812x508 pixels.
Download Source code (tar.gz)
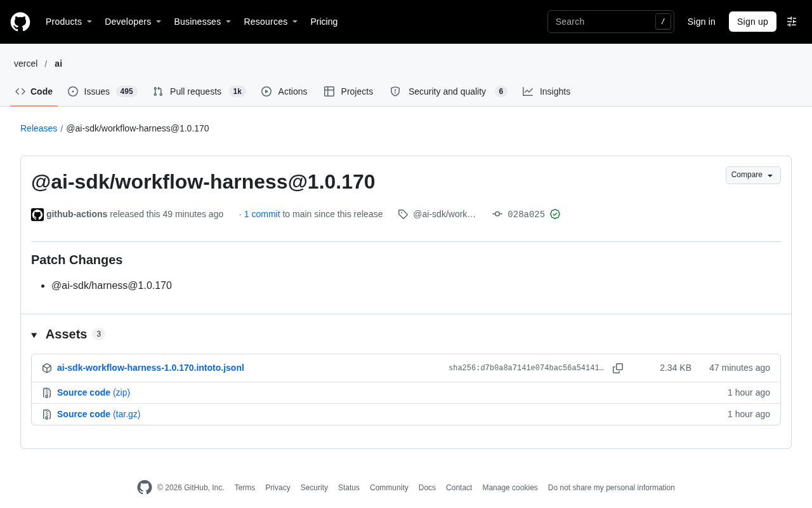coord(99,414)
